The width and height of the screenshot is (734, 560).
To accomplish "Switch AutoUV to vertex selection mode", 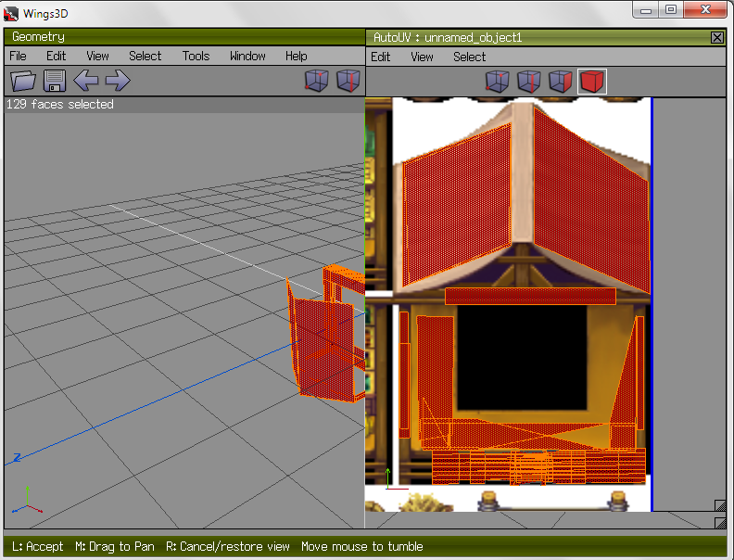I will (498, 82).
